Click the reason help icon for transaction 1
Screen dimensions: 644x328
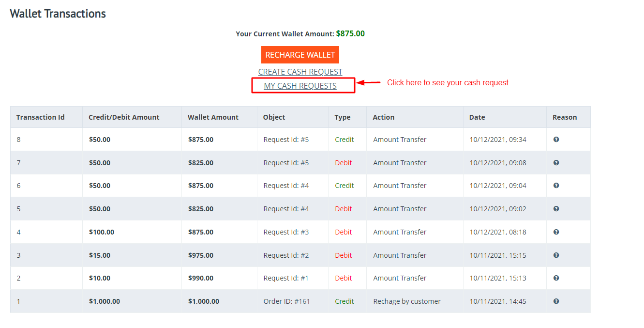click(556, 301)
